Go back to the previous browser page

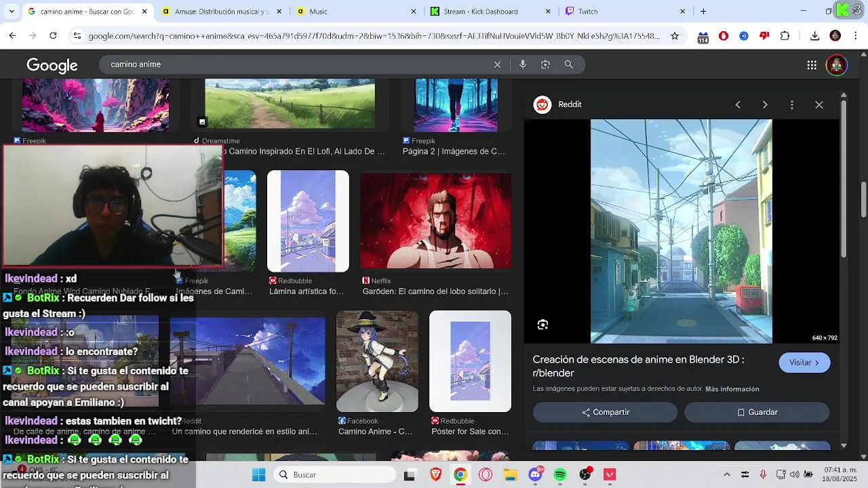point(12,36)
